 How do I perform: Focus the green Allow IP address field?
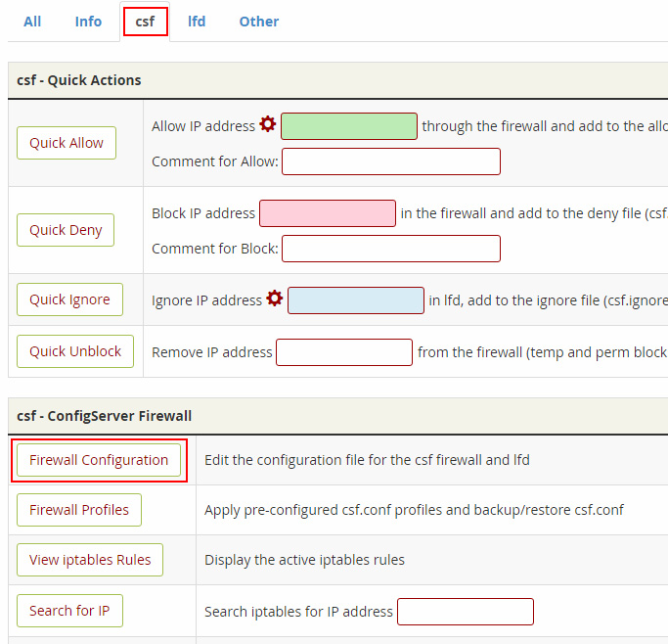tap(349, 126)
